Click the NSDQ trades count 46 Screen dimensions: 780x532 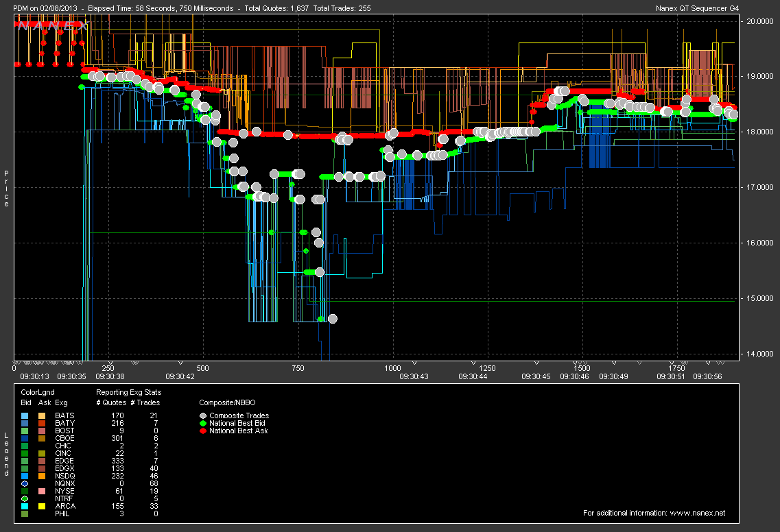click(154, 476)
